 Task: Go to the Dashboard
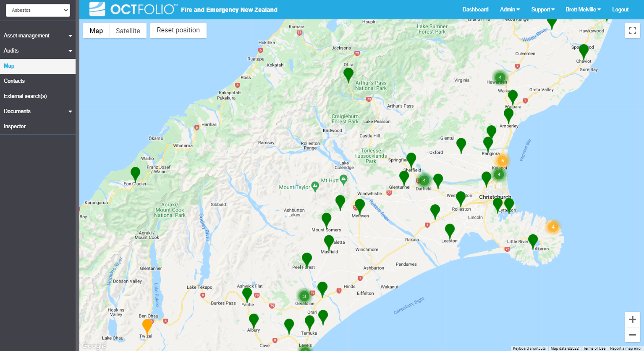[475, 9]
